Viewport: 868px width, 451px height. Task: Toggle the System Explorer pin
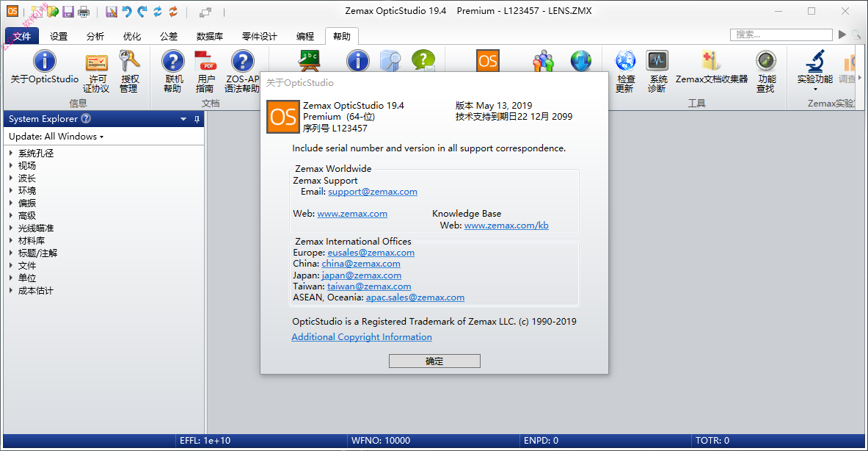[x=197, y=119]
